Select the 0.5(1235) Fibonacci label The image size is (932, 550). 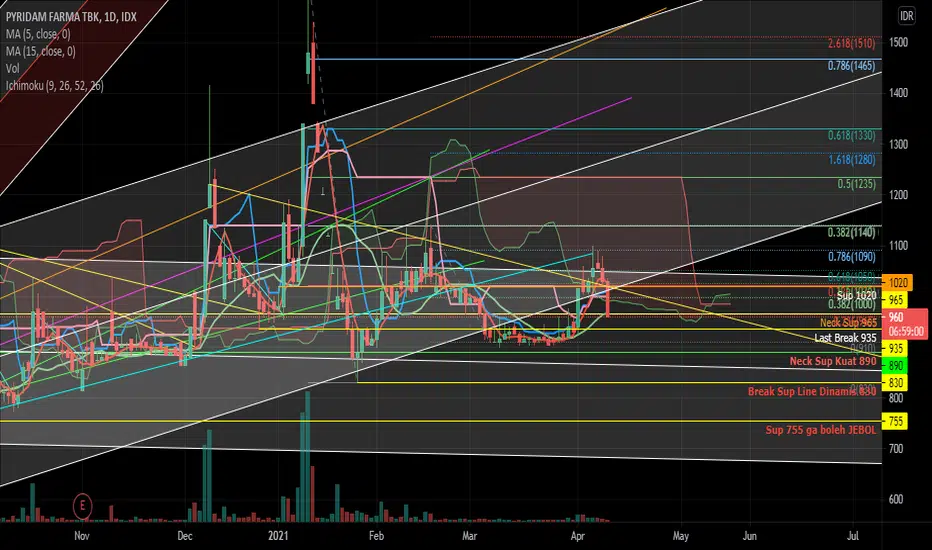click(857, 184)
